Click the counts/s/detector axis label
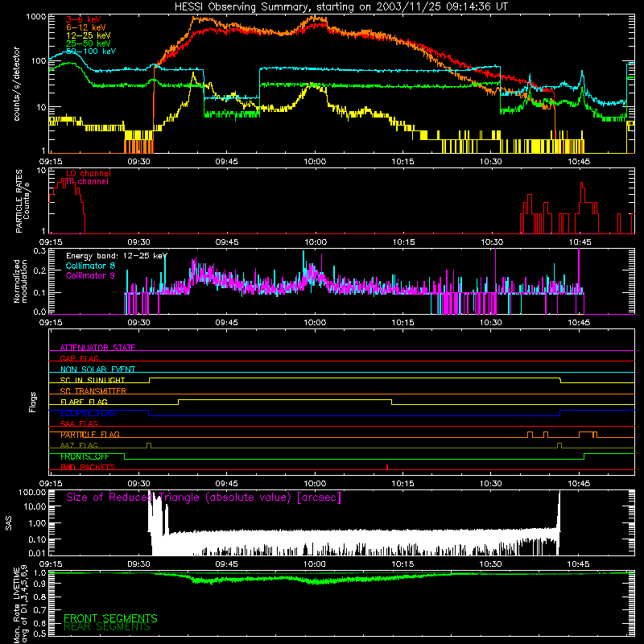 (x=16, y=84)
